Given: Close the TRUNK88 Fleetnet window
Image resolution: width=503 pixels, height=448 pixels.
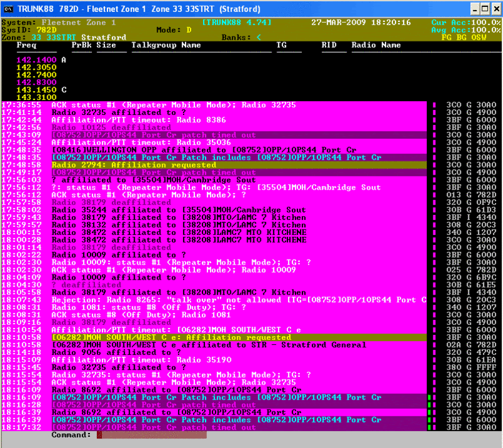Looking at the screenshot, I should [x=494, y=9].
